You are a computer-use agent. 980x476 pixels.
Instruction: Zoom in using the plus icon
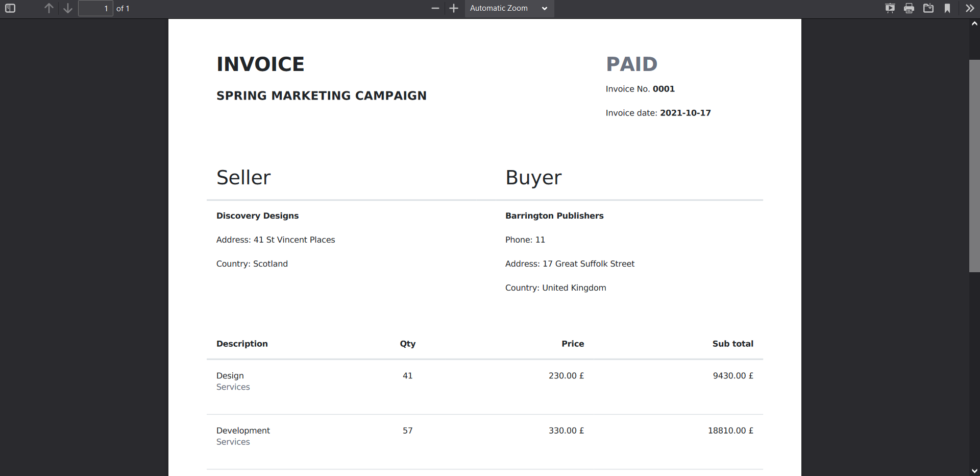[x=453, y=8]
